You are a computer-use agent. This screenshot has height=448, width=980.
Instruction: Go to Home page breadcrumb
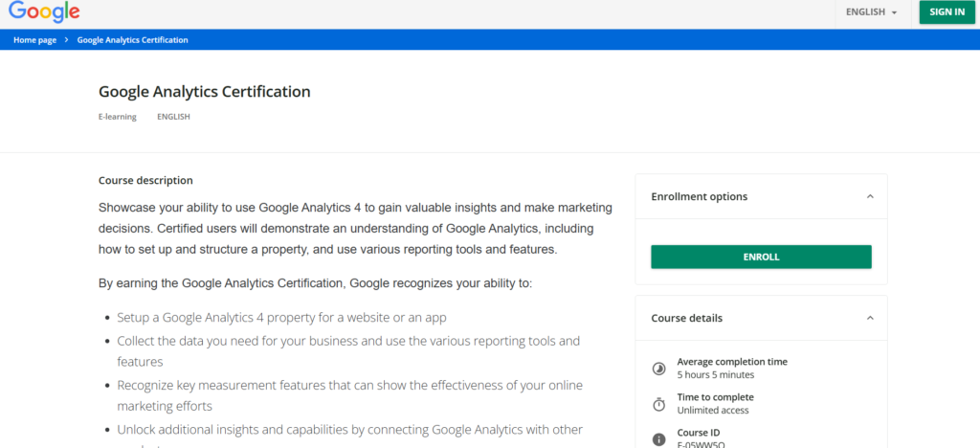pos(35,40)
